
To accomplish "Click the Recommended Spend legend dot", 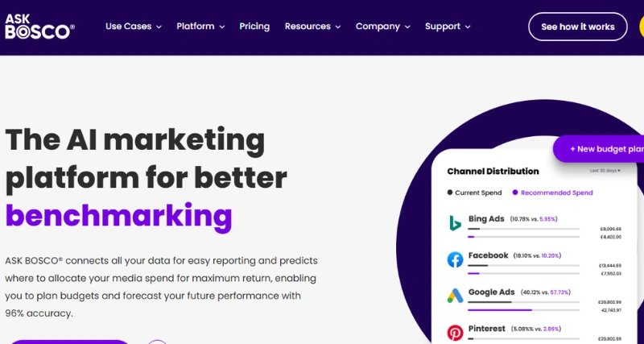I will coord(515,193).
